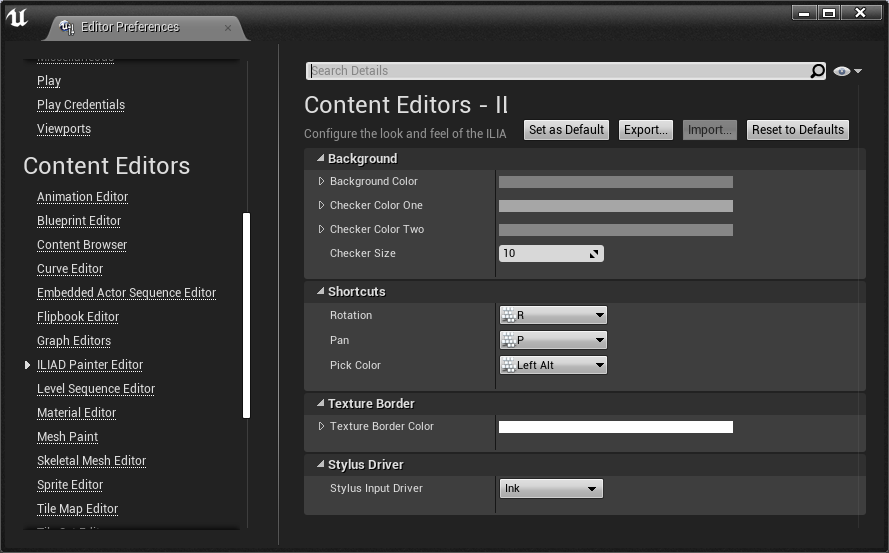Click the Unreal Engine logo icon
The image size is (889, 553).
pyautogui.click(x=17, y=17)
